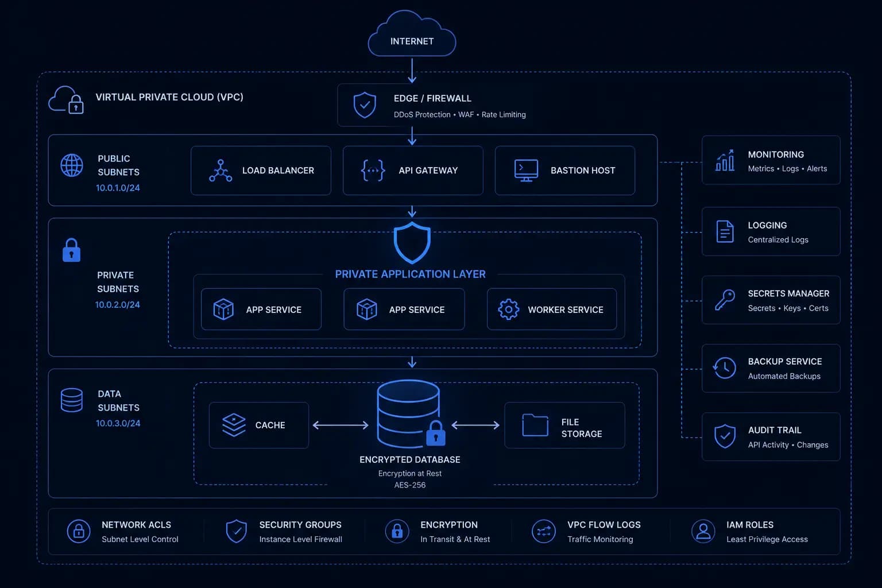This screenshot has width=882, height=588.
Task: Click the Backup Service clock icon
Action: click(x=725, y=367)
